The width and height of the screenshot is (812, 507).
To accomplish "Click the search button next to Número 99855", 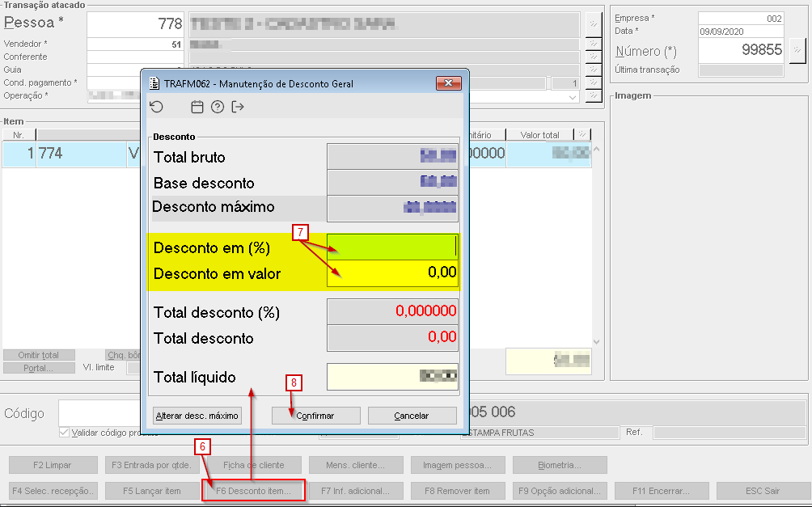I will pyautogui.click(x=797, y=50).
